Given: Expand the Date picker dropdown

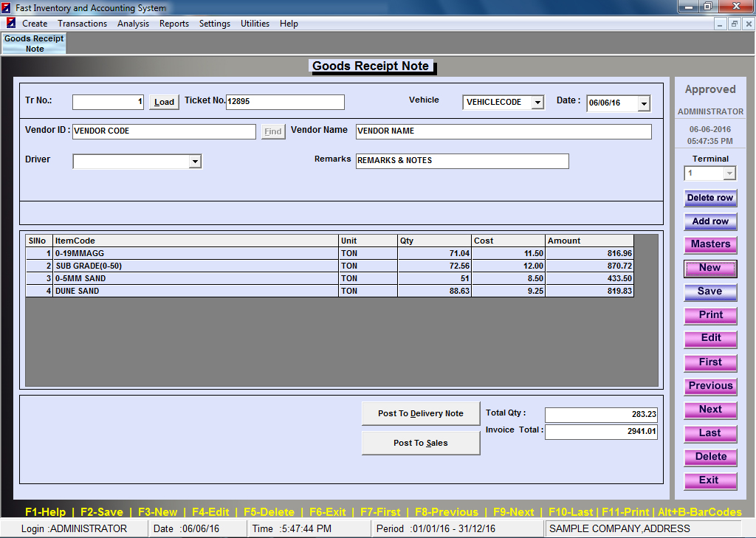Looking at the screenshot, I should [644, 104].
